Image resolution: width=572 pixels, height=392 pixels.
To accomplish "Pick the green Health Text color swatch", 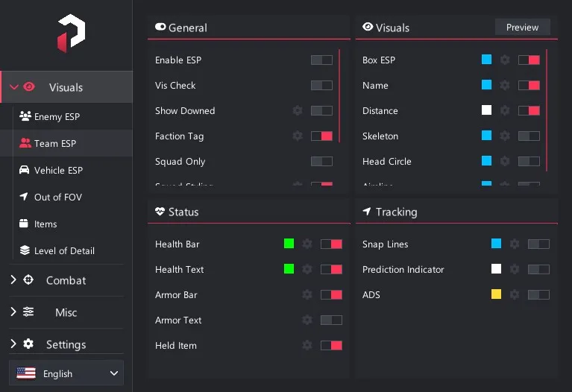I will click(289, 269).
